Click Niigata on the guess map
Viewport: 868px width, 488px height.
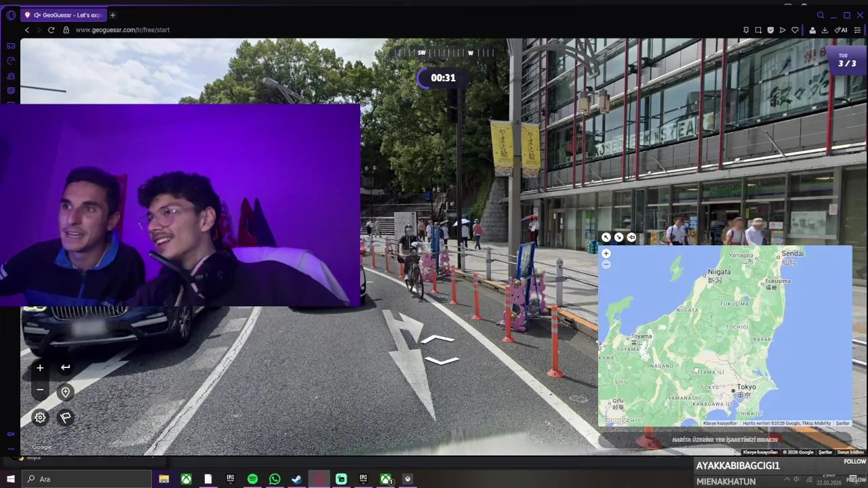click(719, 272)
